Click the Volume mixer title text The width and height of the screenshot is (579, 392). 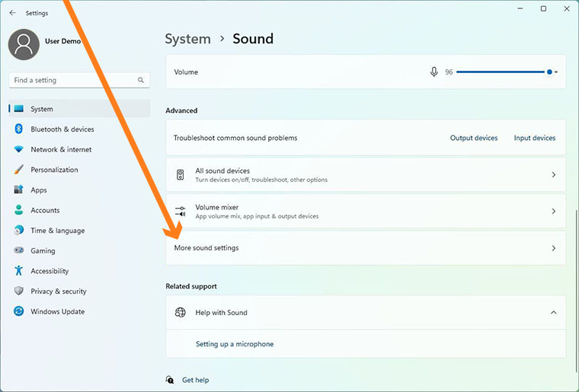coord(217,207)
